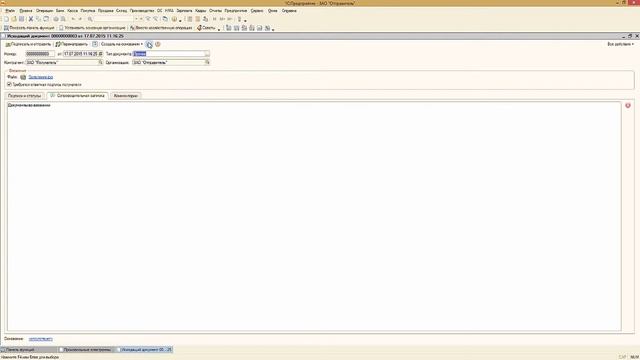Expand Создать на основании dropdown

click(x=122, y=44)
